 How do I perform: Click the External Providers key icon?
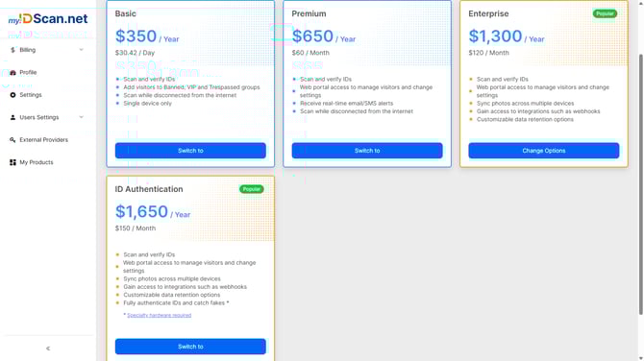pos(12,140)
